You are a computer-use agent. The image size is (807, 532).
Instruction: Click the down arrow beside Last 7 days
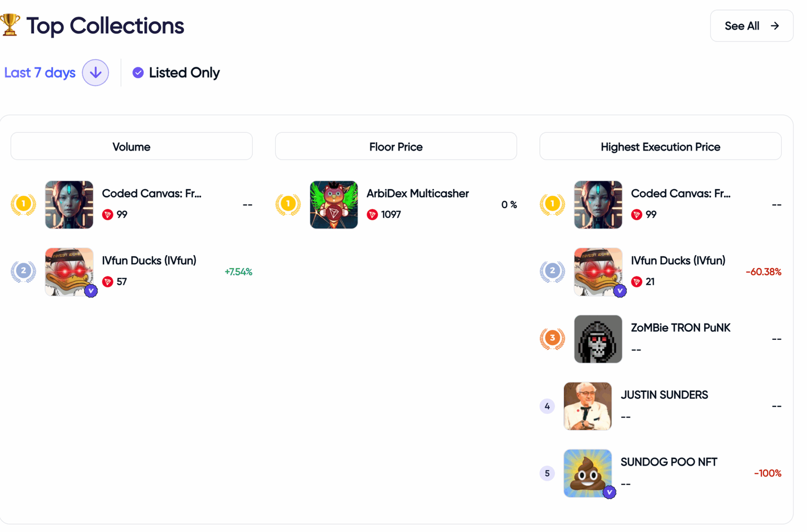pyautogui.click(x=95, y=73)
